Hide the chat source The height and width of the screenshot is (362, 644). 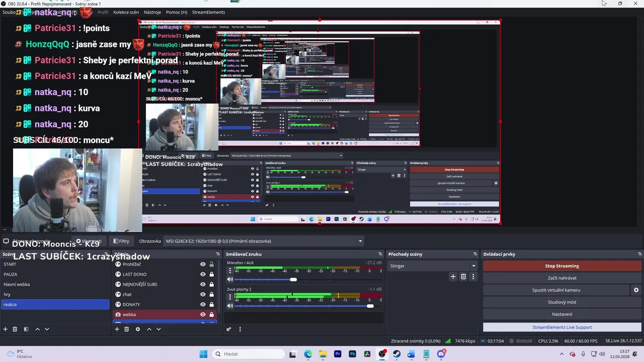pos(203,294)
